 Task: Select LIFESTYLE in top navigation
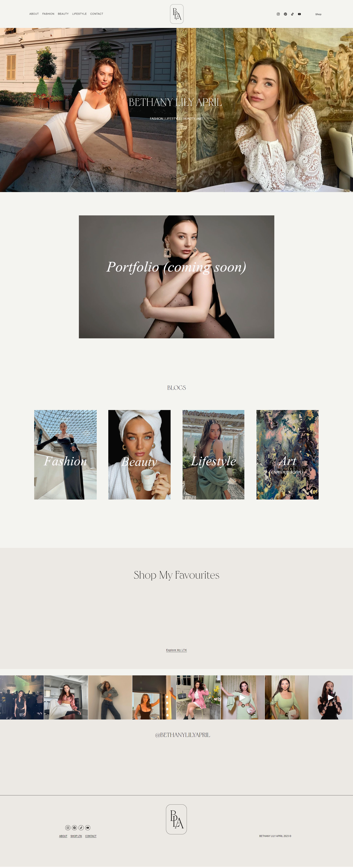[79, 14]
